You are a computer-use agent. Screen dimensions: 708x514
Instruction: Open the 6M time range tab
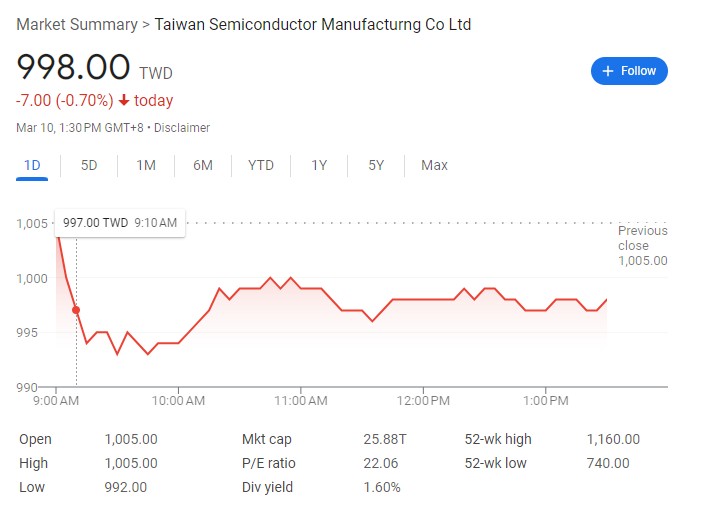[203, 165]
